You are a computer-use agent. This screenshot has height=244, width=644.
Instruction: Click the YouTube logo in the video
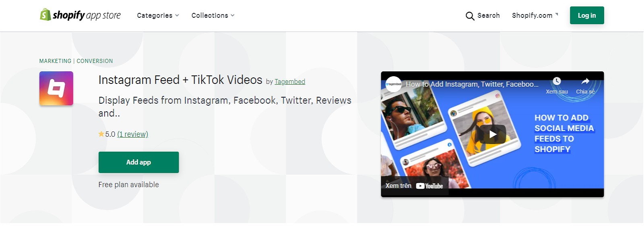click(429, 186)
